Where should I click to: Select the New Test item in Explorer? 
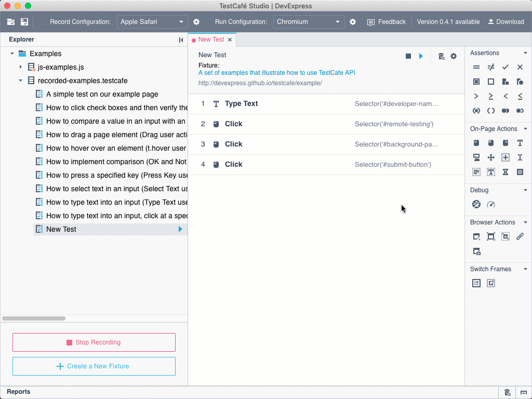click(x=111, y=229)
